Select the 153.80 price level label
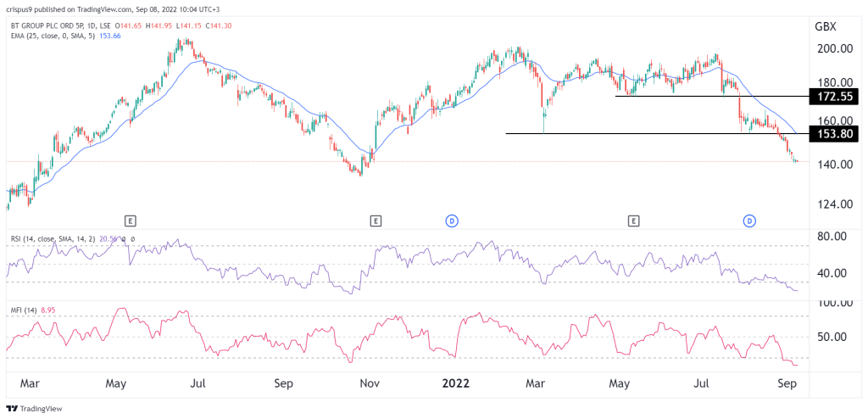 pos(834,133)
